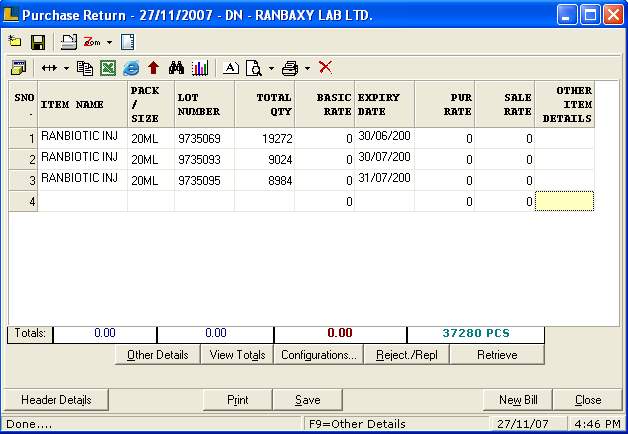Click the Internet Explorer icon

[x=131, y=68]
